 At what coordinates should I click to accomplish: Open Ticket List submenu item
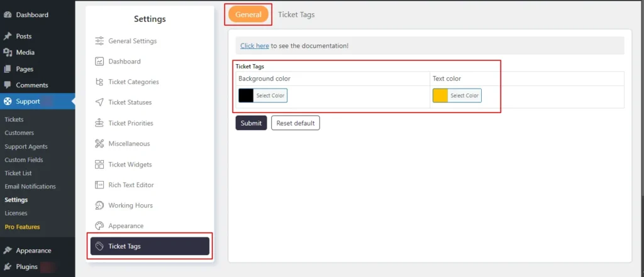tap(18, 173)
